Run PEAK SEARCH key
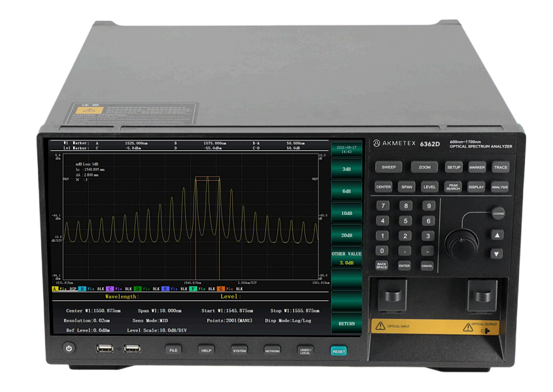Screen dimensions: 553x392 (x=453, y=187)
